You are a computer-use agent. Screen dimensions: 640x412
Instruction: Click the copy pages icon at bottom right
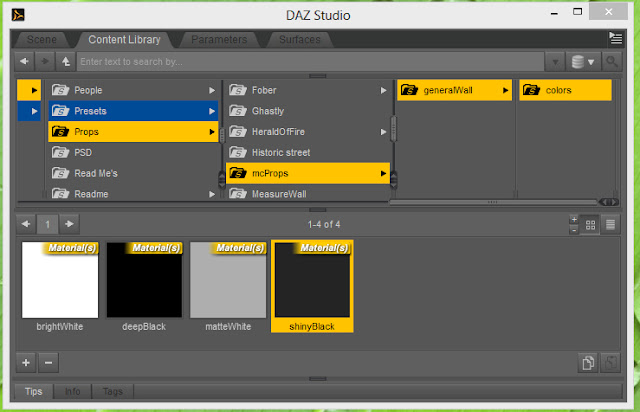[588, 363]
